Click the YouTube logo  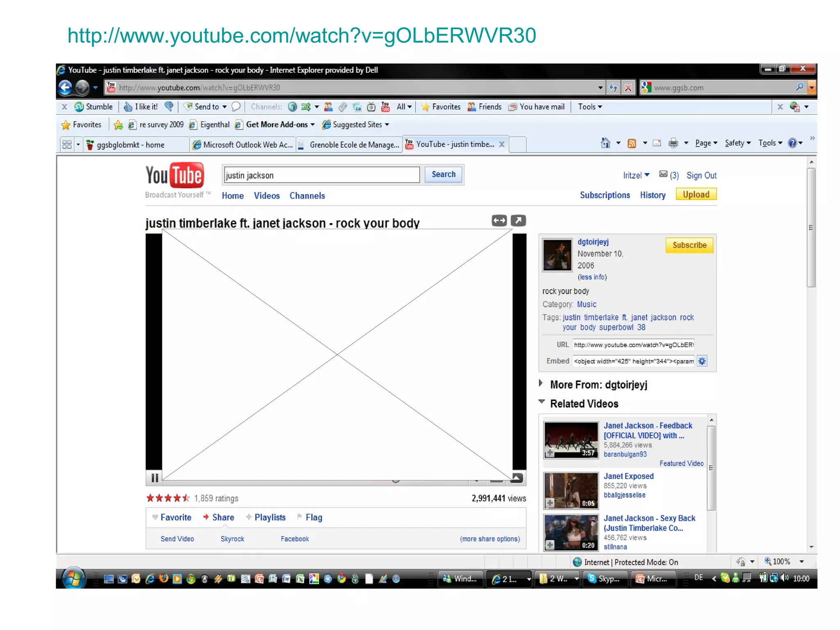tap(175, 175)
